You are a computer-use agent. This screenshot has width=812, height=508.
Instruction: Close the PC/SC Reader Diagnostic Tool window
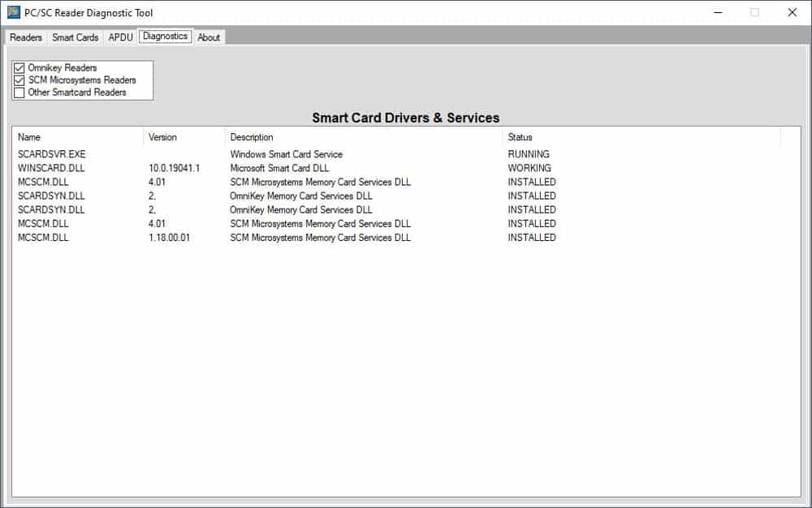pos(793,12)
